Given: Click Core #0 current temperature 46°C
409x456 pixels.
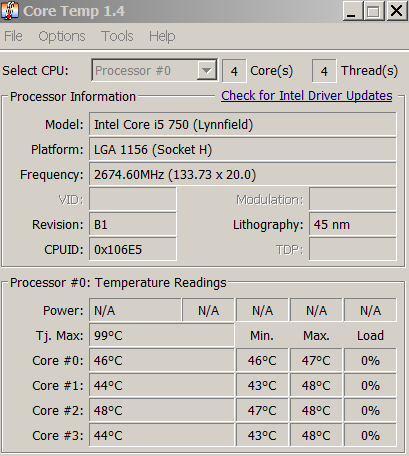Looking at the screenshot, I should (x=162, y=360).
